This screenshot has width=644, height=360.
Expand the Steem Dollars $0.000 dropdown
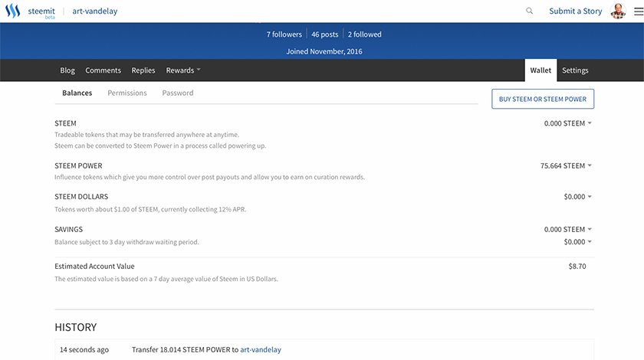click(577, 197)
